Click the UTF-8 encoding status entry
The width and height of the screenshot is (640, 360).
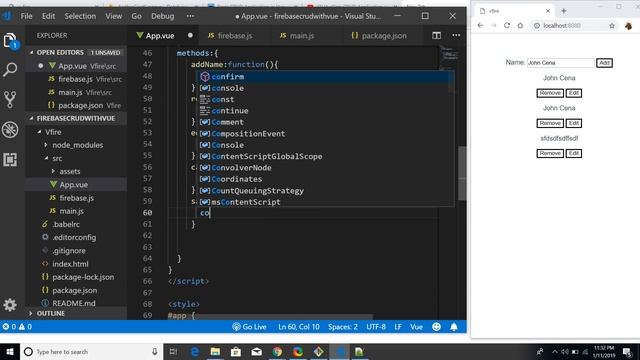(376, 327)
